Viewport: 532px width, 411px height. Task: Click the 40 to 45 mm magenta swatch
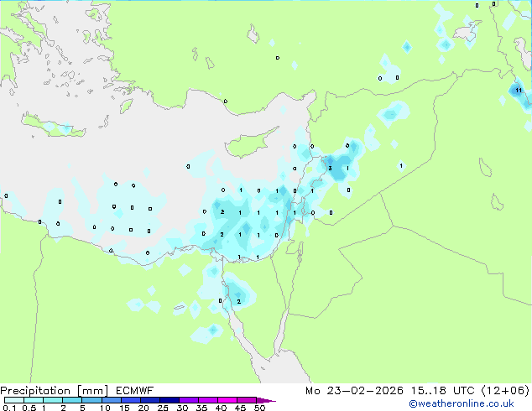(227, 400)
